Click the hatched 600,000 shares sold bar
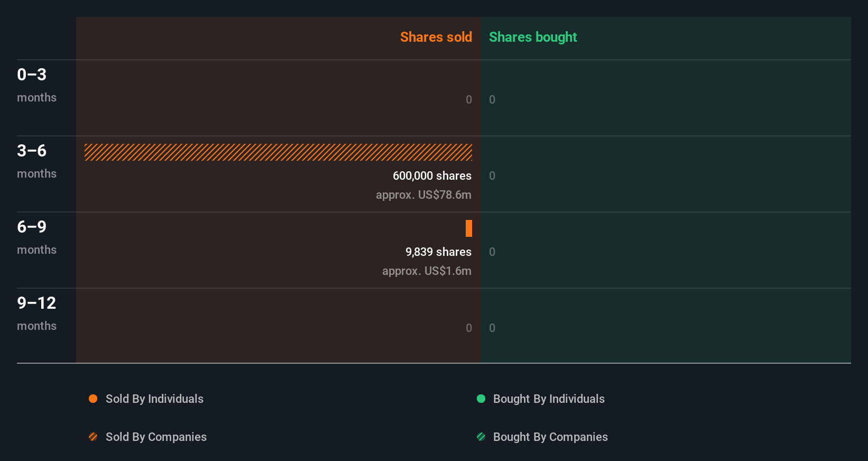 click(x=278, y=152)
